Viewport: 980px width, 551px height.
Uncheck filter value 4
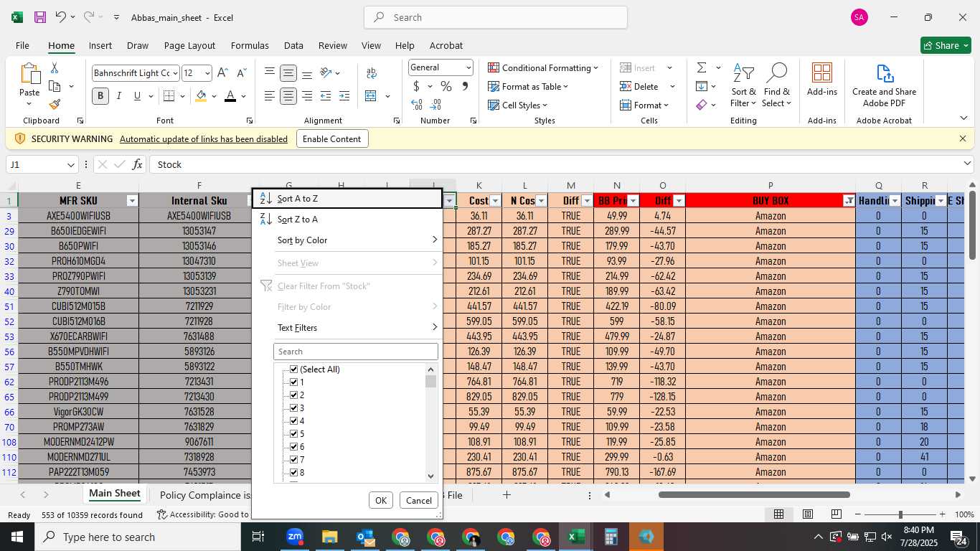(x=293, y=421)
